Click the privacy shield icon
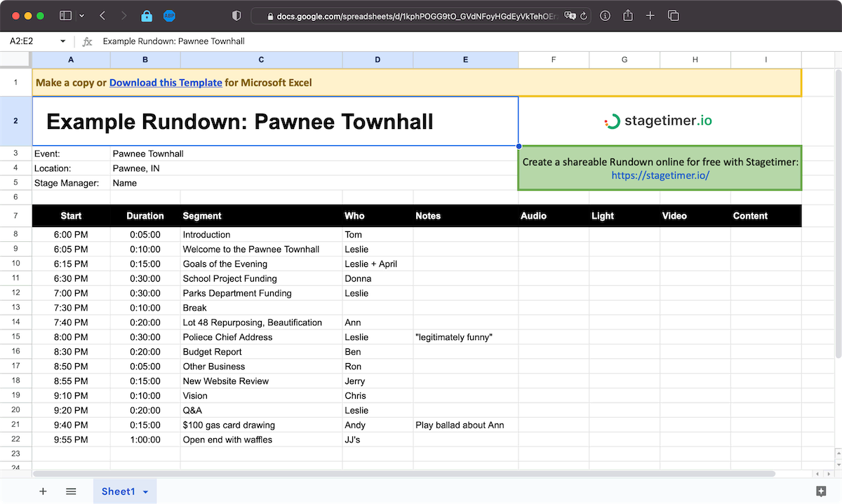The width and height of the screenshot is (842, 504). pyautogui.click(x=236, y=15)
